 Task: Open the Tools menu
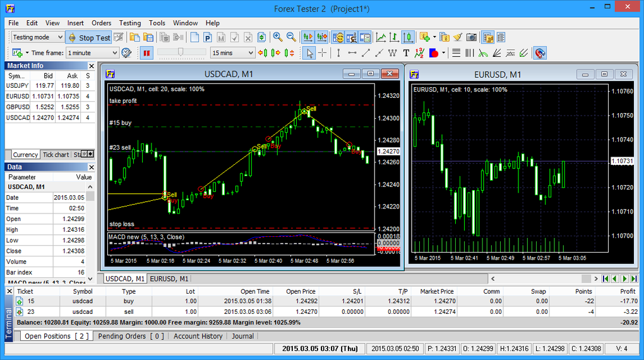pos(157,23)
